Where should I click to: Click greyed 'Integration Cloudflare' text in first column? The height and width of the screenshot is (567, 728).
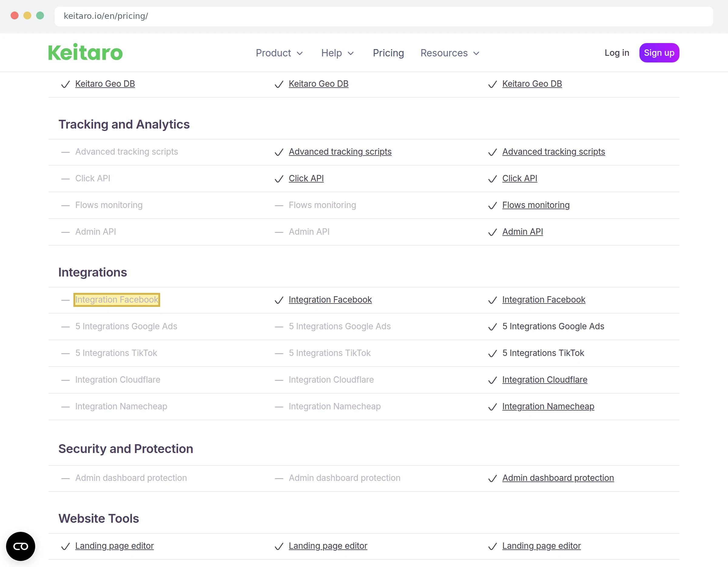pos(118,379)
